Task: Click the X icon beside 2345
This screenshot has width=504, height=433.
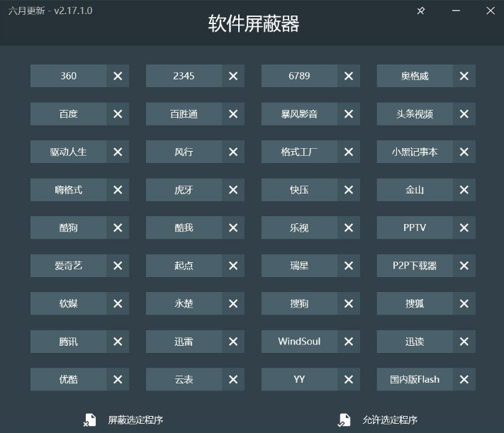Action: coord(233,76)
